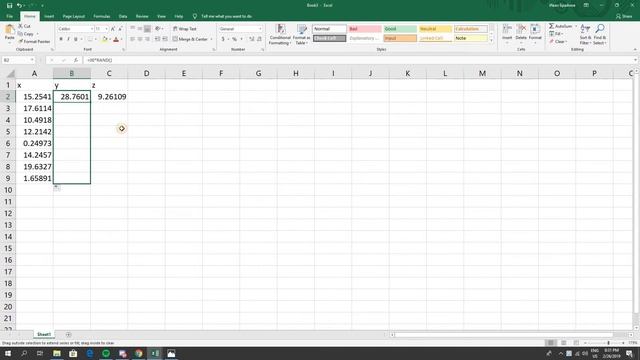
Task: Toggle Center horizontal alignment
Action: coord(140,39)
